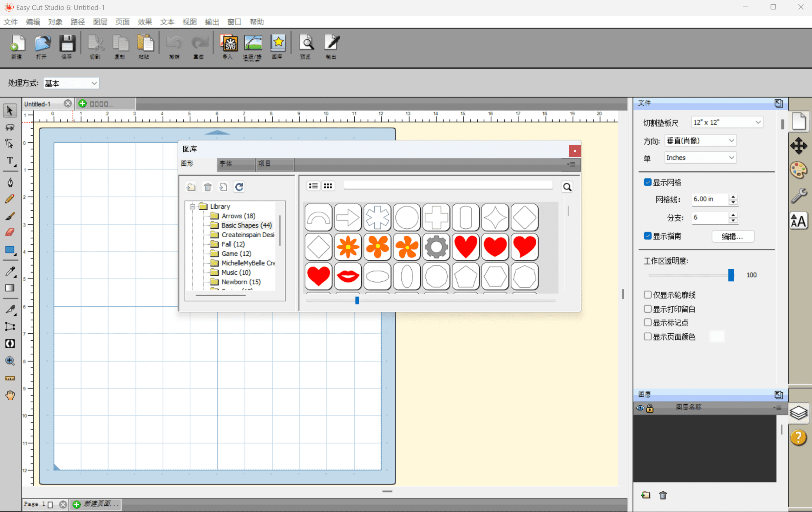Add a new document tab with plus
The height and width of the screenshot is (512, 812).
click(82, 103)
